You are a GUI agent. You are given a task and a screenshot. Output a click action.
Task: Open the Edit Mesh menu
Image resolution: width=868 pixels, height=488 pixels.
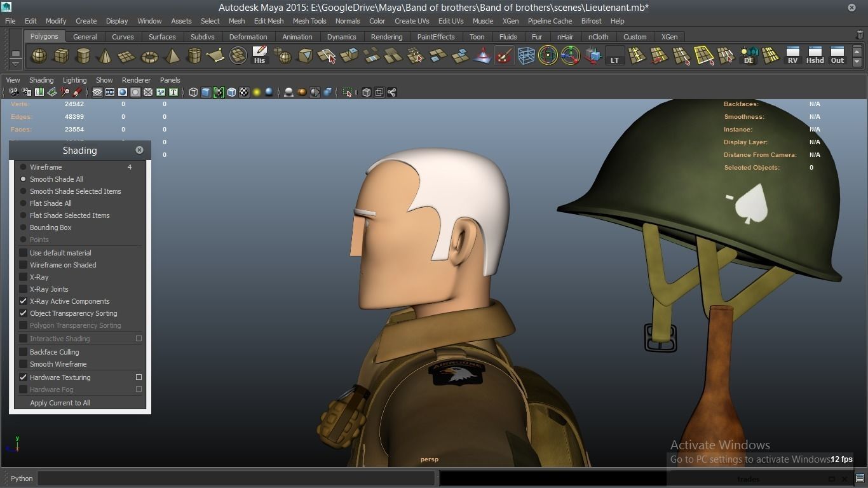tap(269, 21)
